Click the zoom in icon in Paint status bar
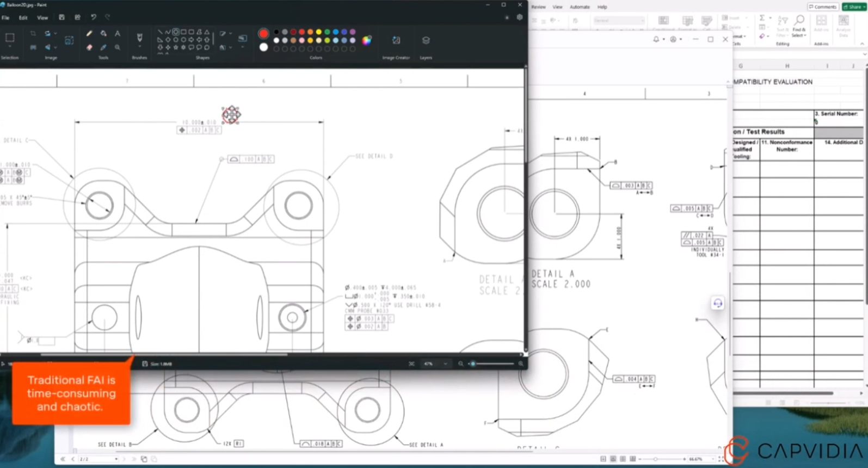Viewport: 868px width, 468px height. click(x=521, y=364)
